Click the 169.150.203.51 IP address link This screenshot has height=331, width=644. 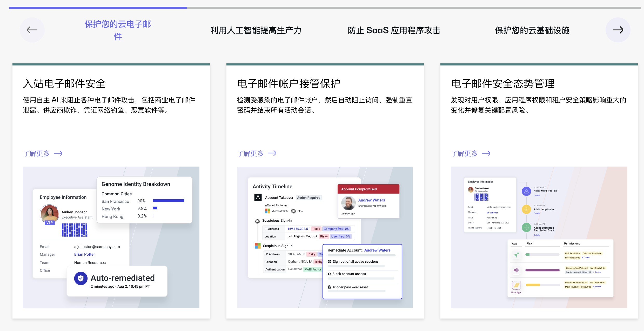(x=298, y=229)
